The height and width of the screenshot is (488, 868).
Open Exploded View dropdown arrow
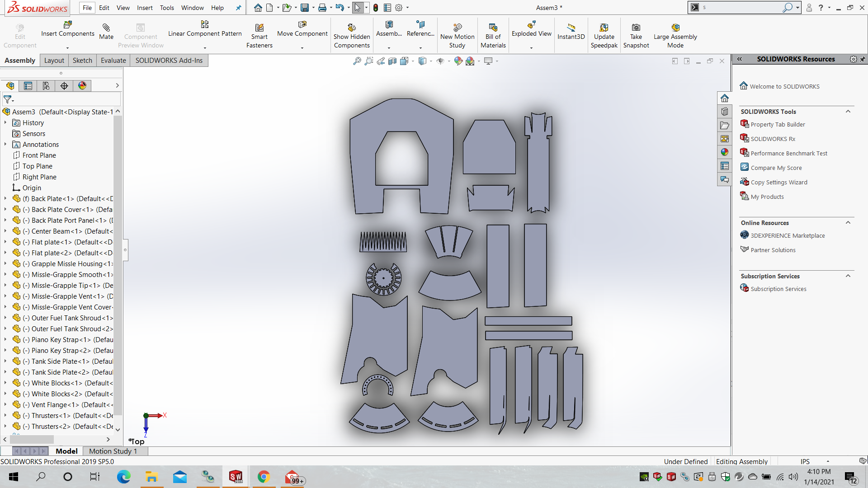[x=531, y=48]
